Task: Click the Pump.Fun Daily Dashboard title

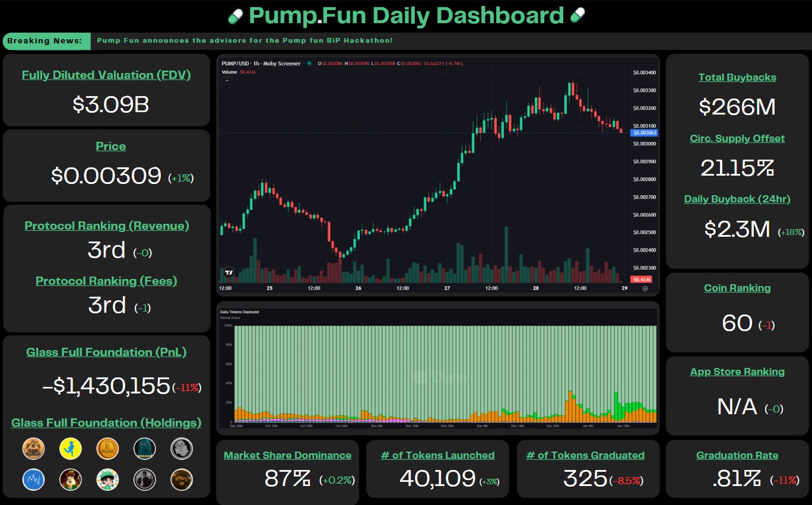Action: 407,15
